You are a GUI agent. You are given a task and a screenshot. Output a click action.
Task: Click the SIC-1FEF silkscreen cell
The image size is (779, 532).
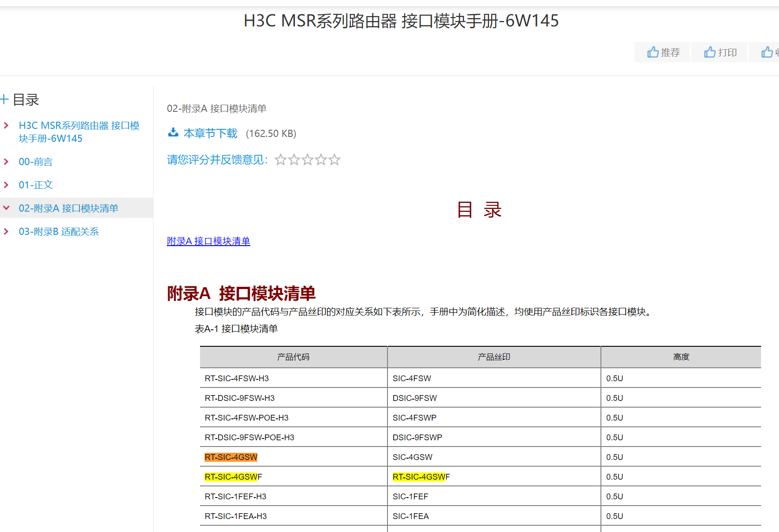pyautogui.click(x=494, y=496)
